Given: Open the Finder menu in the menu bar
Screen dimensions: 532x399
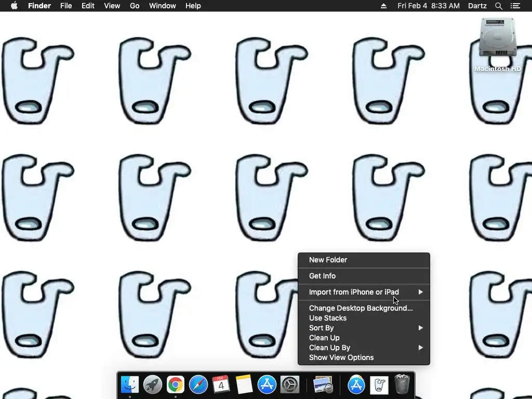Looking at the screenshot, I should click(39, 6).
